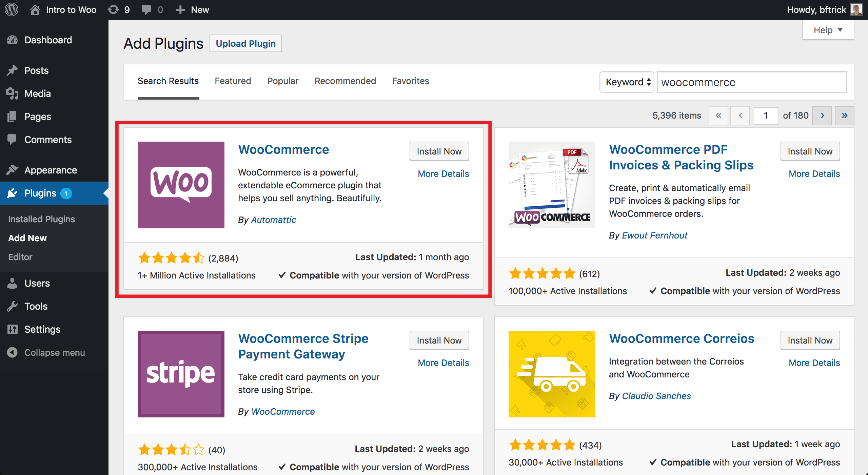Screen dimensions: 868x475
Task: Switch to the Featured plugins tab
Action: (233, 81)
